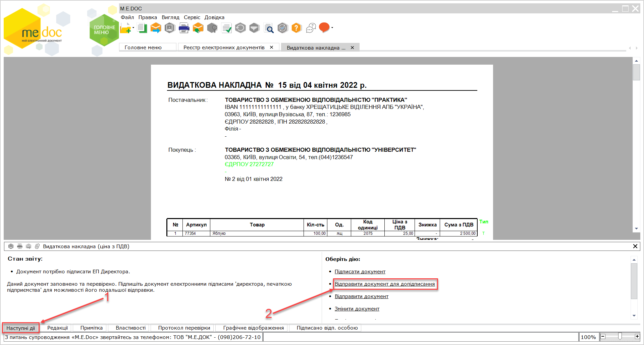Viewport: 644px width, 345px height.
Task: Click the Змінити документ link
Action: pos(357,309)
